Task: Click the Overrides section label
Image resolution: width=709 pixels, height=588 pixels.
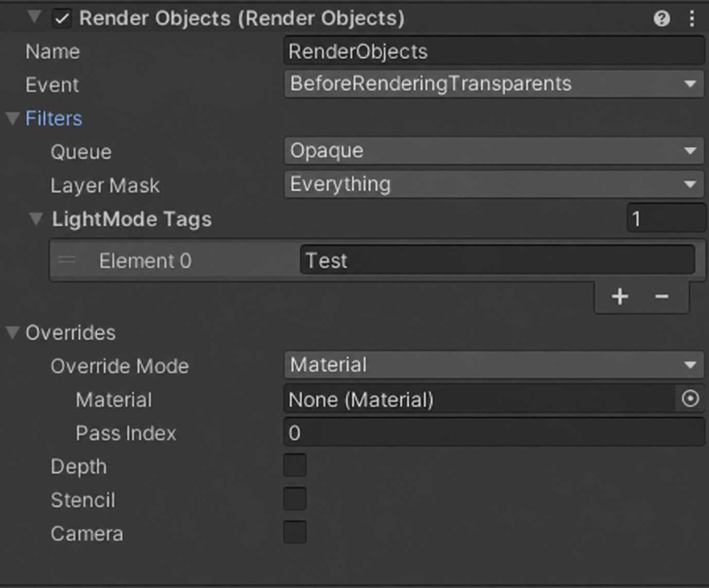Action: [x=71, y=333]
